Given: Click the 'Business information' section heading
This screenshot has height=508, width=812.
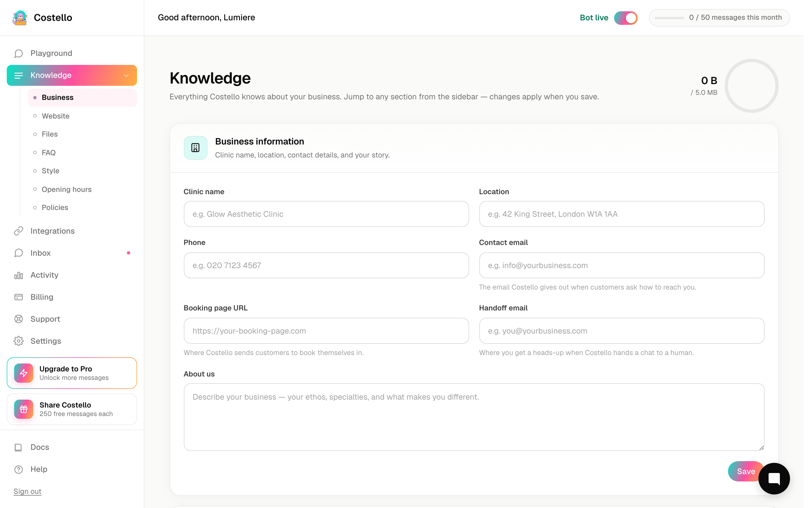Looking at the screenshot, I should click(x=259, y=141).
